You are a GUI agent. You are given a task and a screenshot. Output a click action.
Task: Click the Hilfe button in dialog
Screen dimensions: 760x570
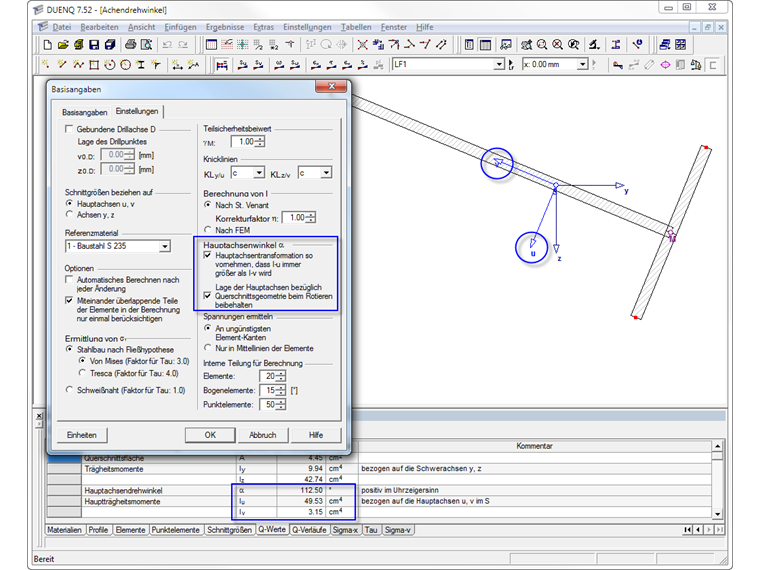316,435
